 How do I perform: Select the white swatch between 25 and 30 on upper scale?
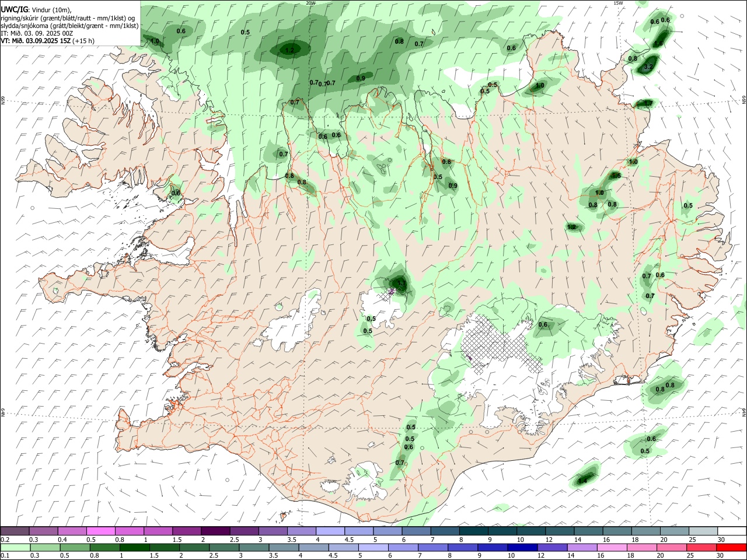coord(703,531)
